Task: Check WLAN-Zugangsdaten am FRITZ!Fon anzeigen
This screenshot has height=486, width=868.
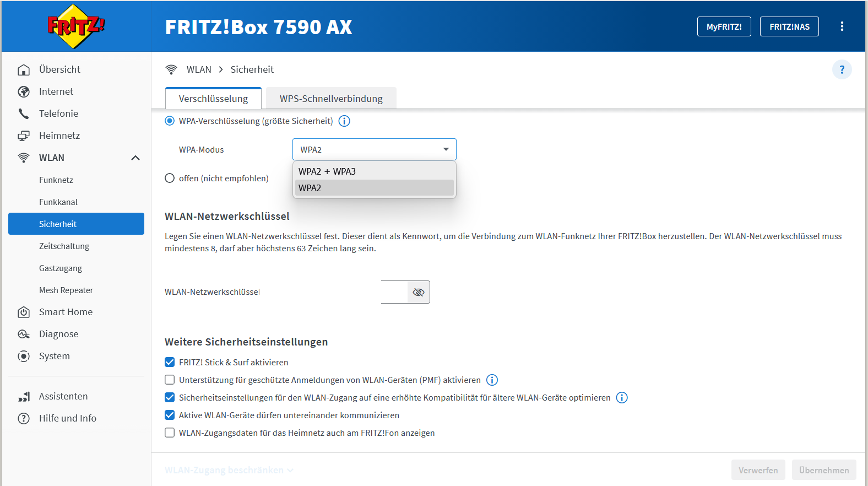Action: point(170,433)
